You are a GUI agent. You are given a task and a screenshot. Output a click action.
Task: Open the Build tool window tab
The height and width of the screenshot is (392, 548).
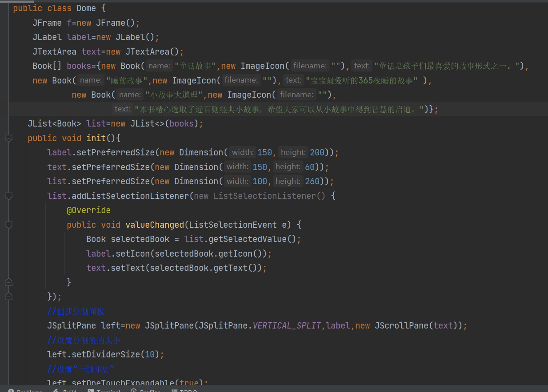point(65,390)
